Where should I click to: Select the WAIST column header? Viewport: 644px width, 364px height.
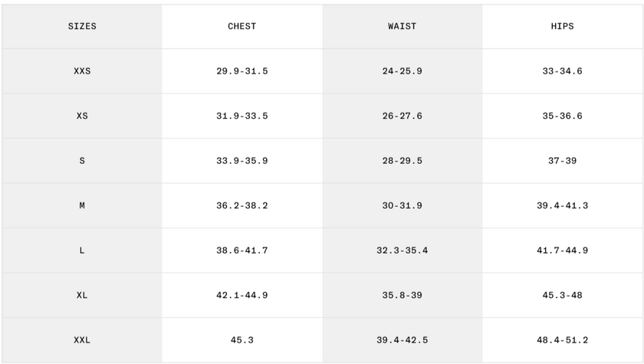pyautogui.click(x=402, y=26)
